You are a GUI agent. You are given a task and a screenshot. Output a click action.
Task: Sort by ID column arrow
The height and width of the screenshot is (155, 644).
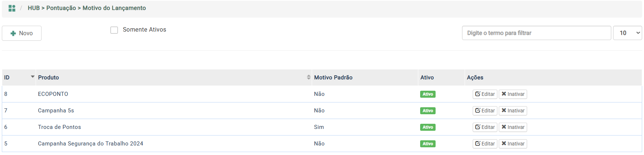click(33, 77)
